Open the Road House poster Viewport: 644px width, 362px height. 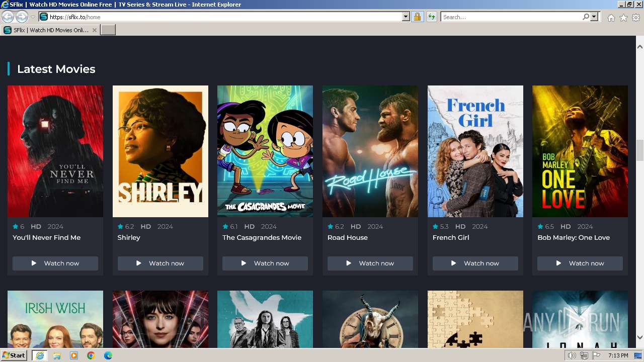(370, 151)
